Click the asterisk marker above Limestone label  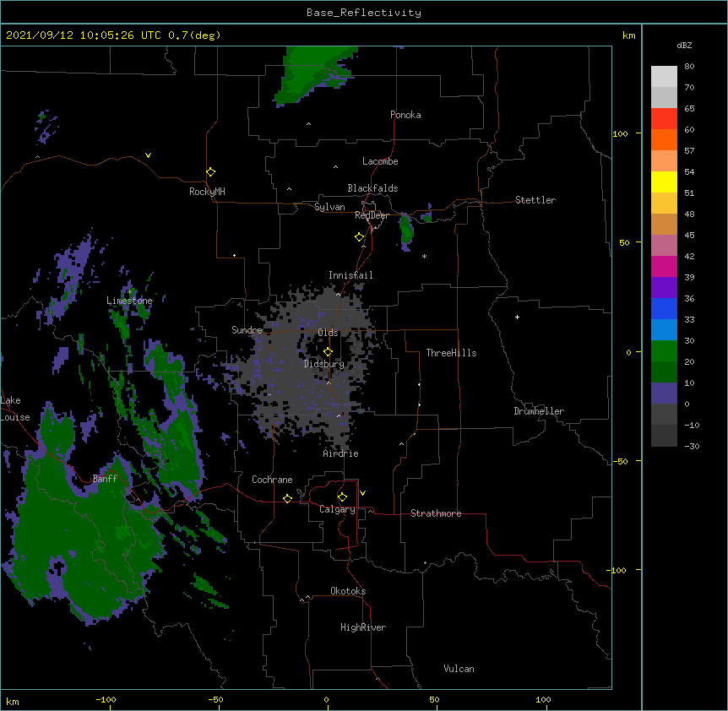(x=129, y=292)
